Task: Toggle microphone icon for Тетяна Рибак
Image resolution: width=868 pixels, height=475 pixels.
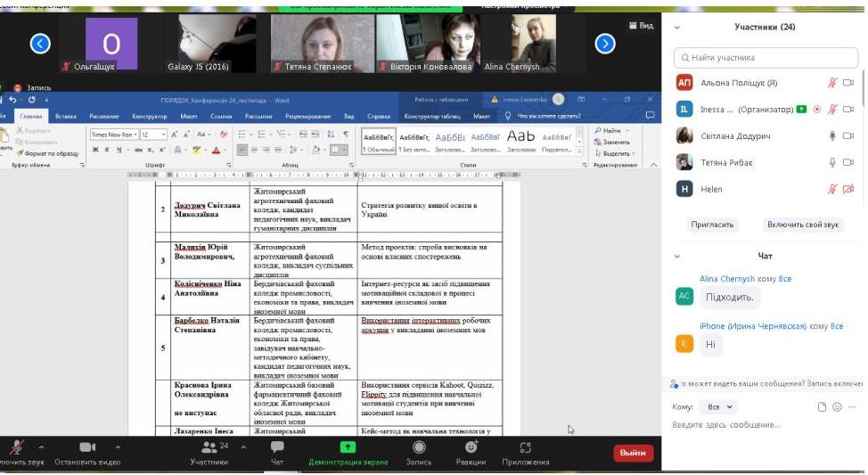Action: point(832,162)
